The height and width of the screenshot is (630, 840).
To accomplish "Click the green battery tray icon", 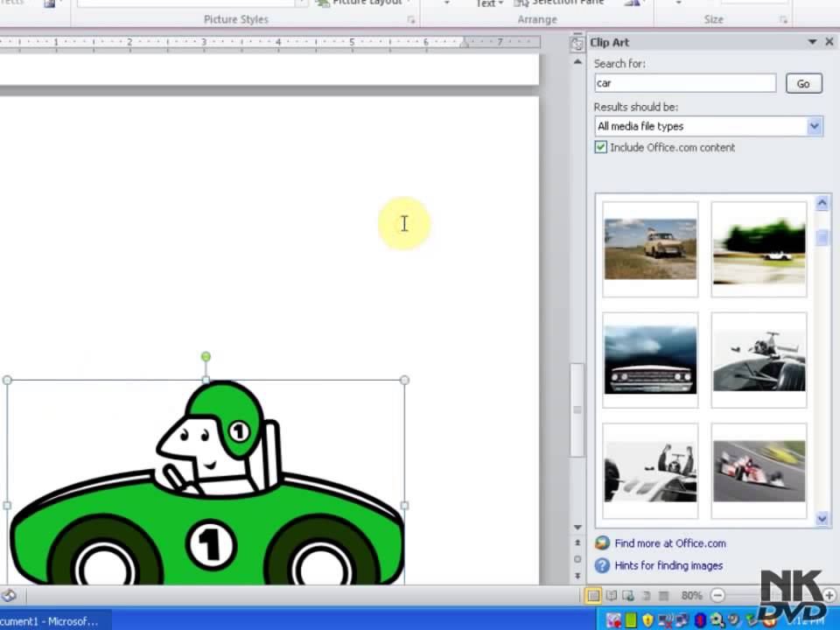I will click(631, 621).
